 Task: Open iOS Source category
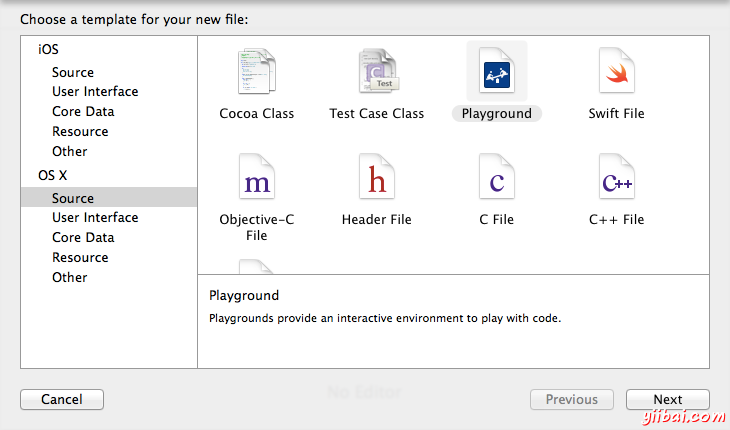[x=73, y=72]
